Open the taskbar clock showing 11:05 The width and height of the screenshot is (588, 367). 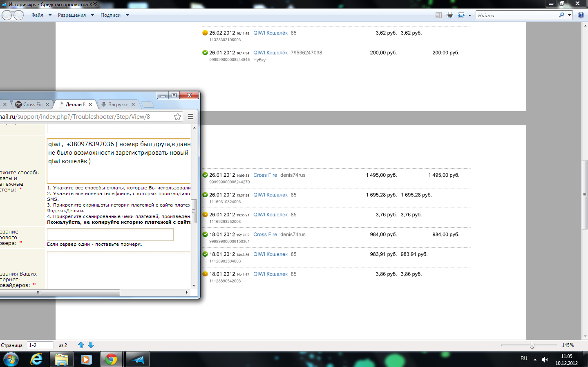(566, 360)
